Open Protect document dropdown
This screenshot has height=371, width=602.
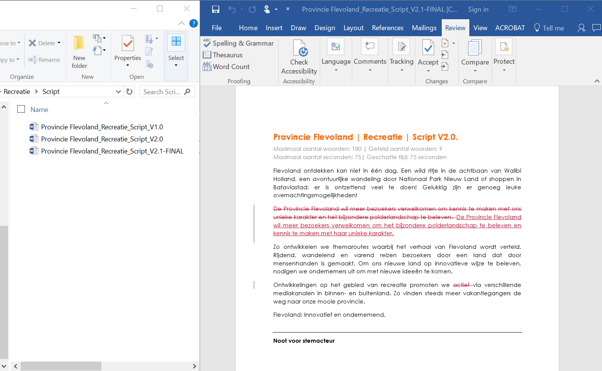pyautogui.click(x=504, y=56)
